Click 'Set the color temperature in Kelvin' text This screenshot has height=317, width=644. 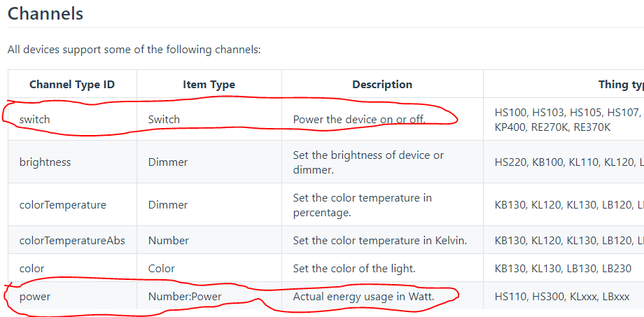tap(380, 240)
